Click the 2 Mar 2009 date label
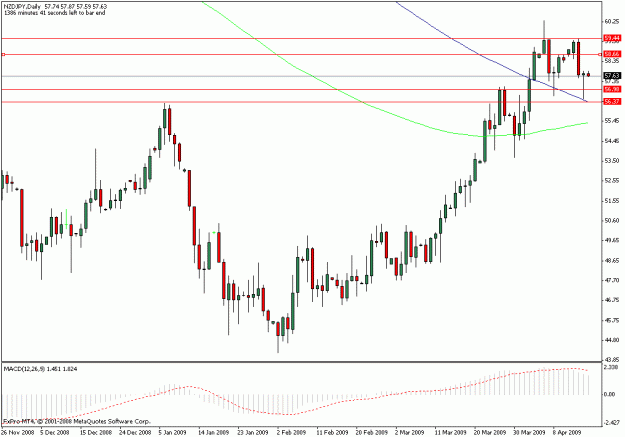Image resolution: width=625 pixels, height=437 pixels. [x=410, y=433]
